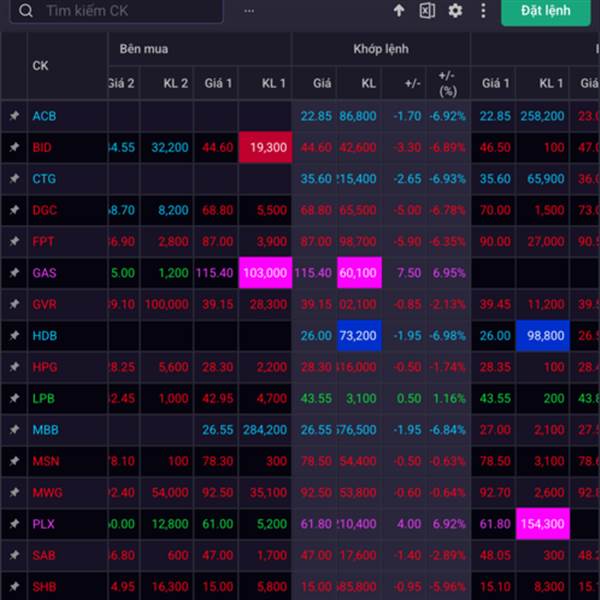
Task: Open settings via the gear icon
Action: coord(455,10)
